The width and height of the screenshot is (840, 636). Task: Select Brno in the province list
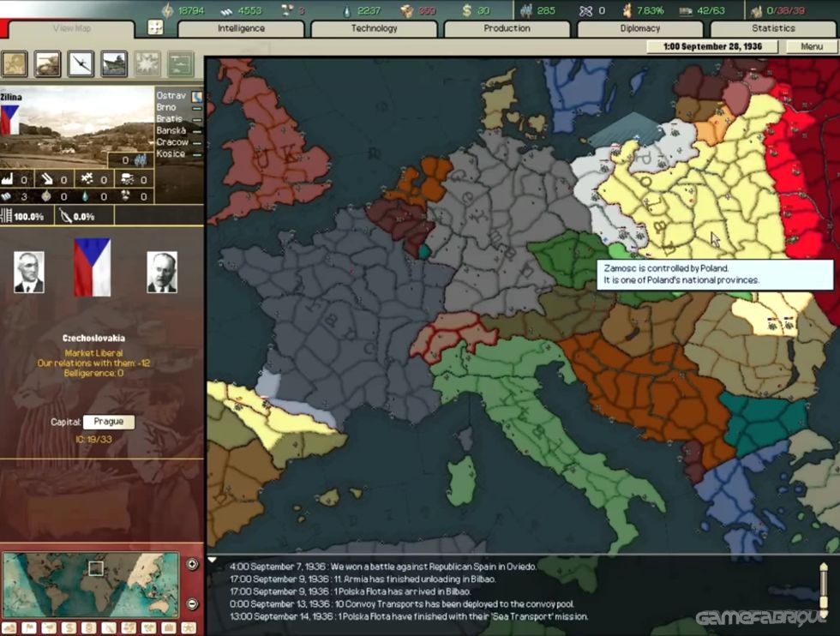[166, 107]
